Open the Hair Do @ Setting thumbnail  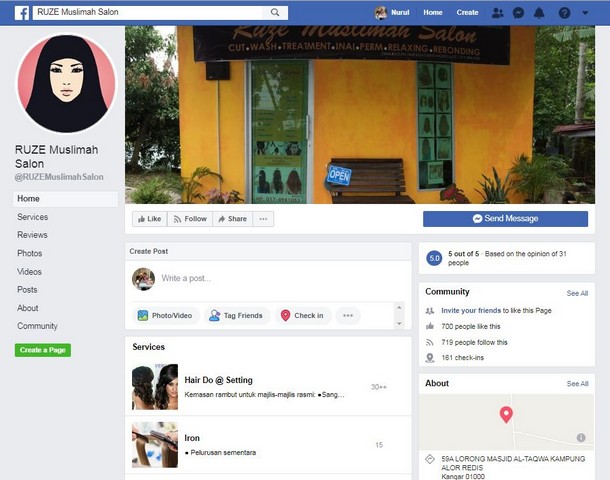[155, 387]
